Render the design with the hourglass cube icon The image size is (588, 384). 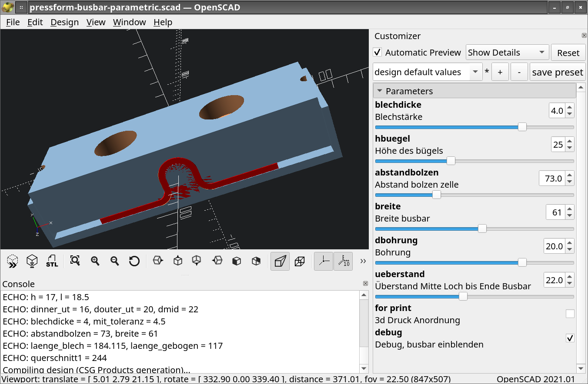coord(32,261)
